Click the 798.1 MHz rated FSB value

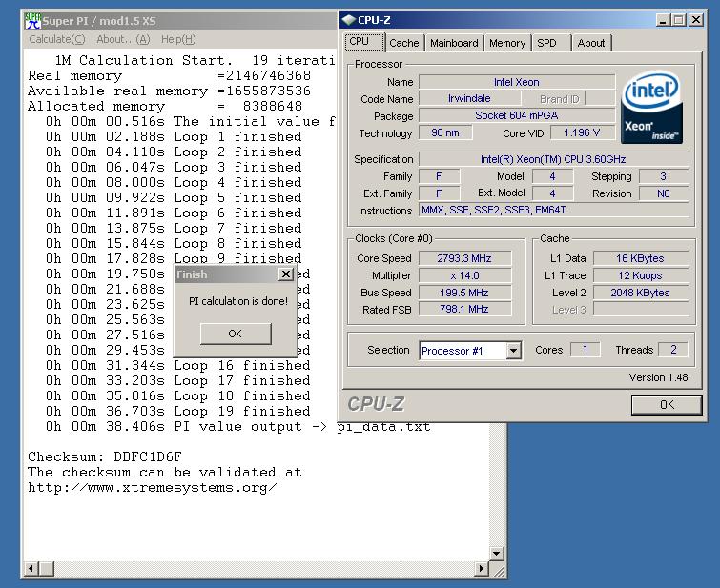[x=464, y=310]
